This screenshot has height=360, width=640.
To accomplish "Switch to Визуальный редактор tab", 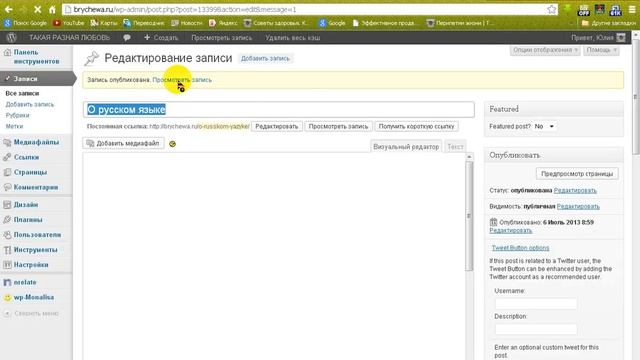I will coord(406,147).
